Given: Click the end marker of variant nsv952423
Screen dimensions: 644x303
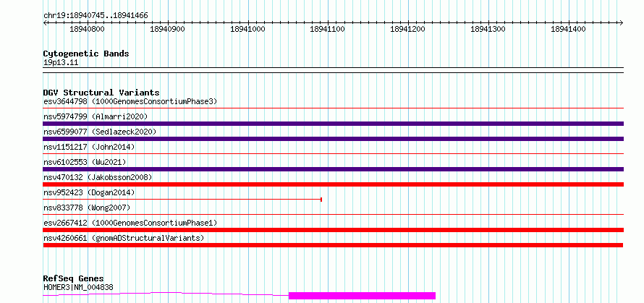Looking at the screenshot, I should pos(321,200).
